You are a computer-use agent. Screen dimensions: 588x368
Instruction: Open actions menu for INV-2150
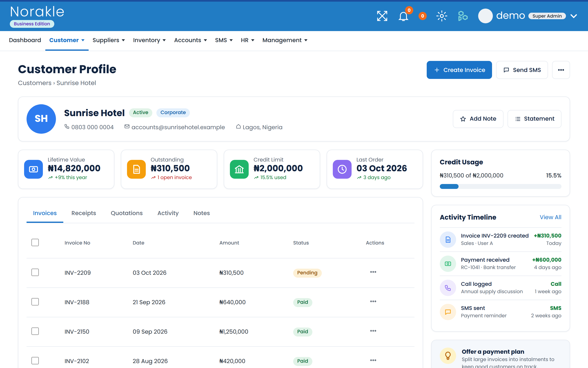pos(373,331)
